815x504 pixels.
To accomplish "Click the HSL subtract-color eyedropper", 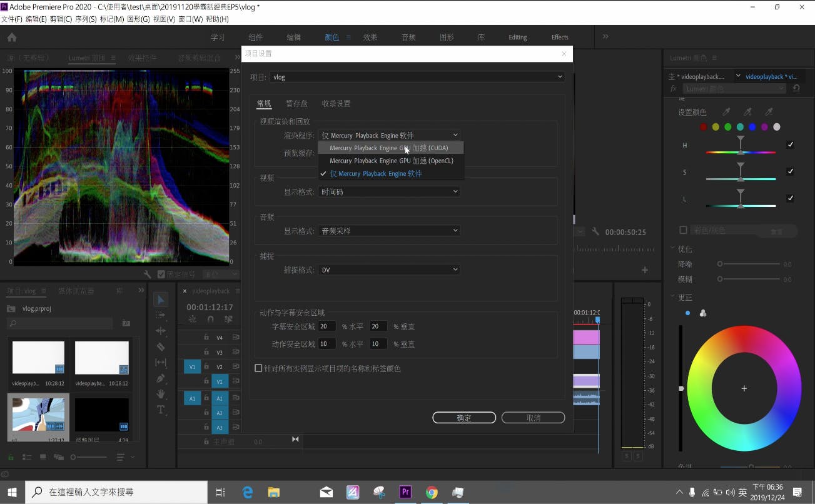I will pos(769,112).
